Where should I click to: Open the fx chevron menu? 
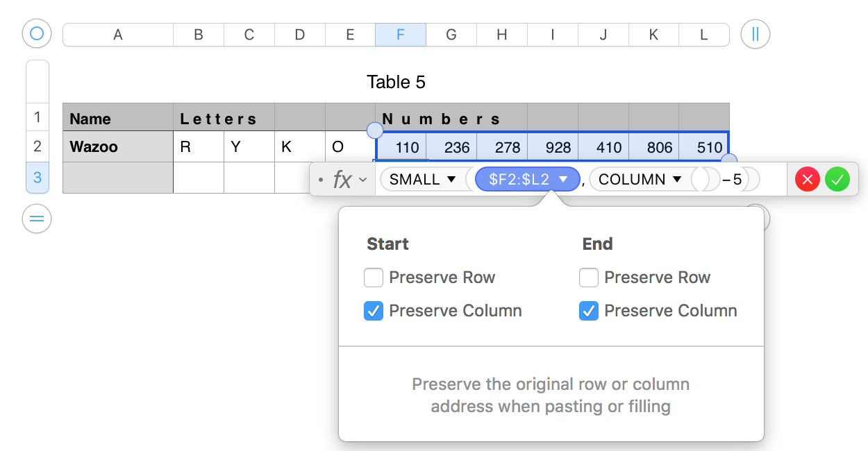pos(362,180)
